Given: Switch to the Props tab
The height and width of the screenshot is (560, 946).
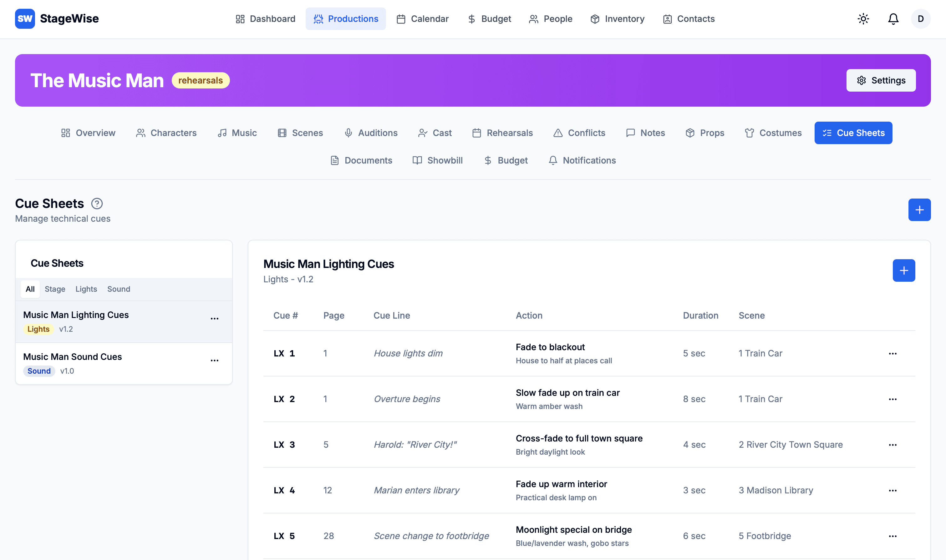Looking at the screenshot, I should [x=704, y=133].
